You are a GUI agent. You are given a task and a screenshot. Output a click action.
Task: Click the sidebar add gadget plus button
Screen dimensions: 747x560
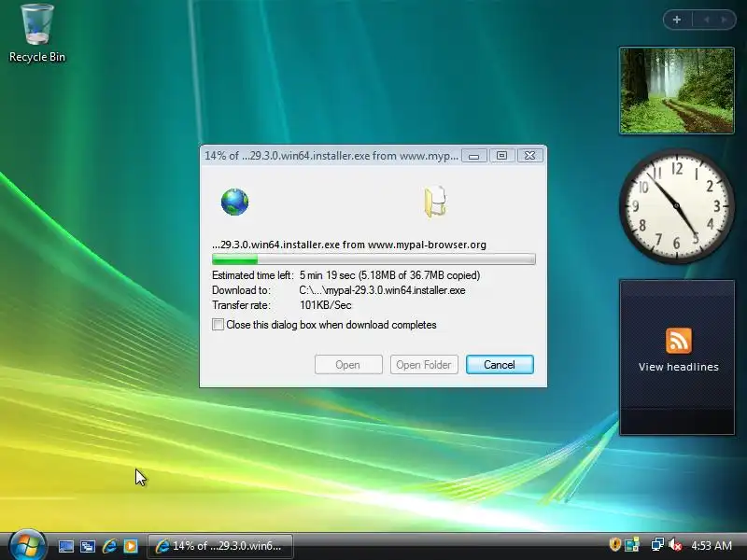pyautogui.click(x=676, y=20)
